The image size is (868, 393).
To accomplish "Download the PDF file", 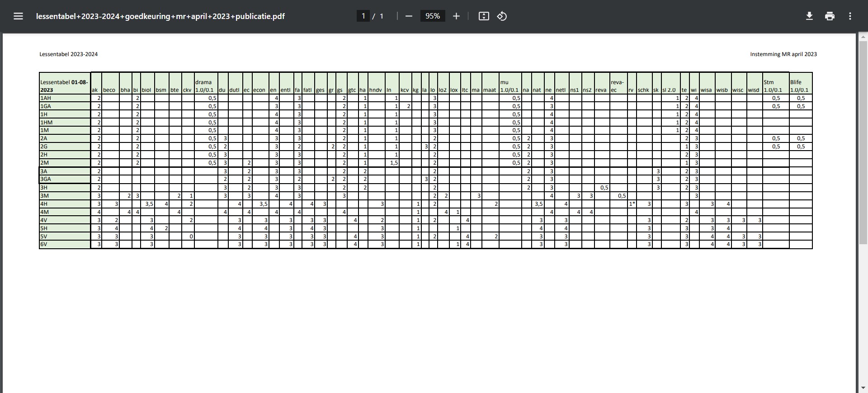I will point(809,16).
